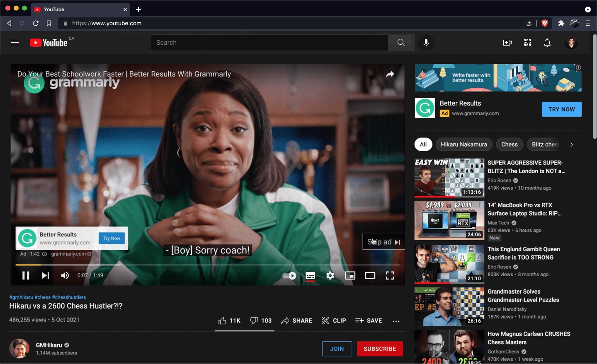Click the browser address bar

point(290,23)
